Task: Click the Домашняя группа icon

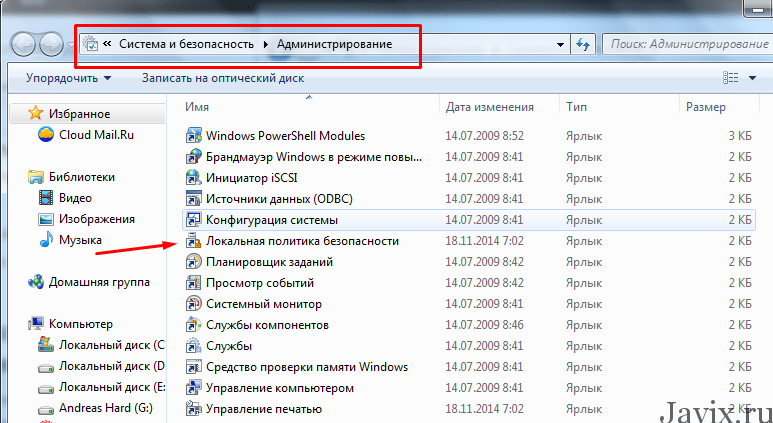Action: (36, 282)
